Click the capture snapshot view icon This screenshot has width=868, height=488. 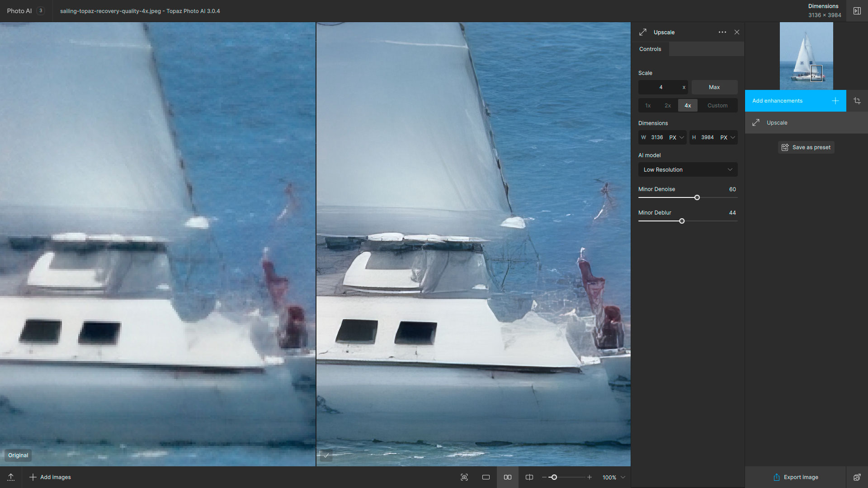(464, 477)
